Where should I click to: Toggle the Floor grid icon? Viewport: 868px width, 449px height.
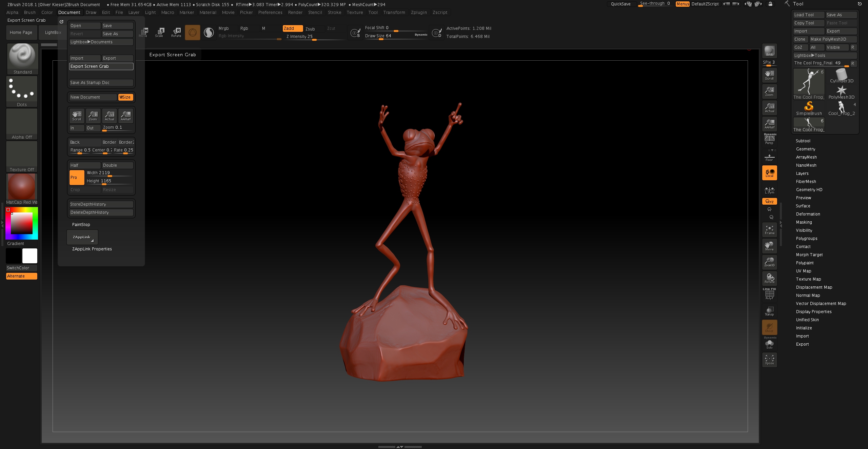pyautogui.click(x=769, y=157)
